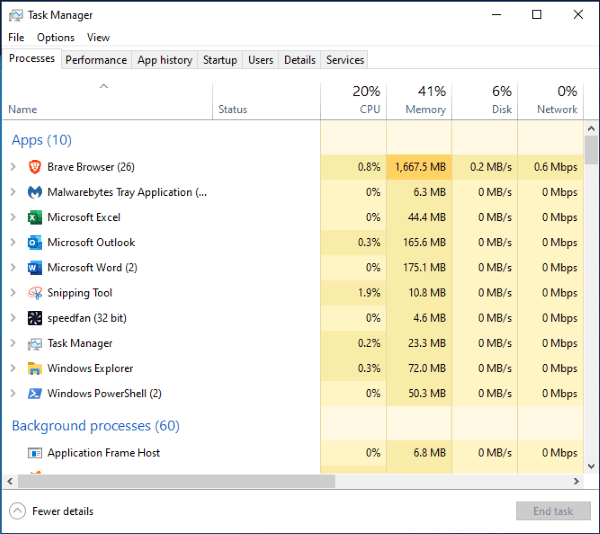Click the Brave Browser lion icon
This screenshot has width=600, height=534.
coord(35,167)
